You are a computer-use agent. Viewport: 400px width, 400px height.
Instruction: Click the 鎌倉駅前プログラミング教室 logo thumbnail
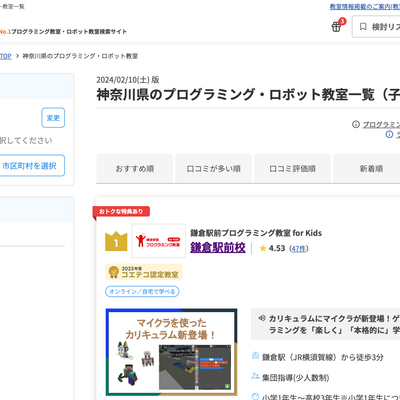(159, 241)
